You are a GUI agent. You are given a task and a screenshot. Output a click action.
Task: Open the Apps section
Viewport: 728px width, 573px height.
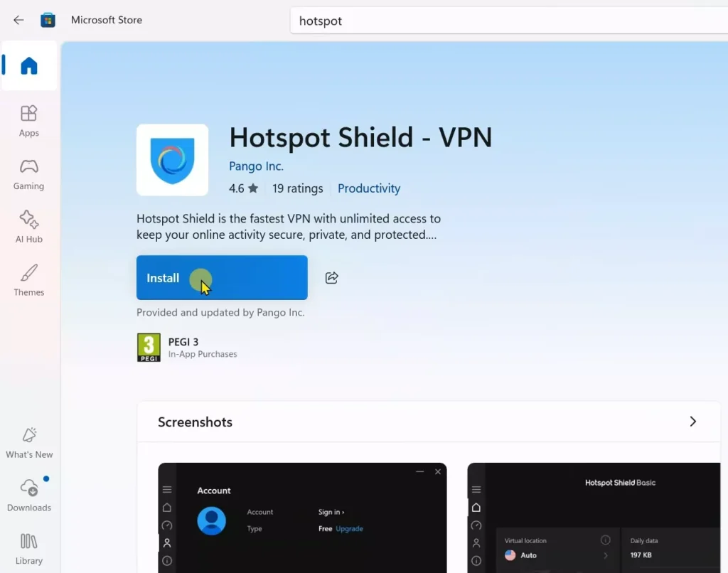point(28,119)
